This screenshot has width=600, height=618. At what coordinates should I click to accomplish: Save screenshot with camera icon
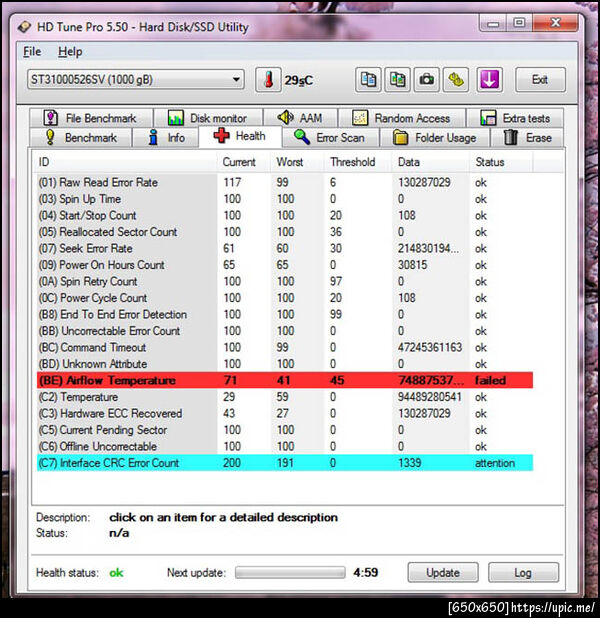click(x=427, y=80)
